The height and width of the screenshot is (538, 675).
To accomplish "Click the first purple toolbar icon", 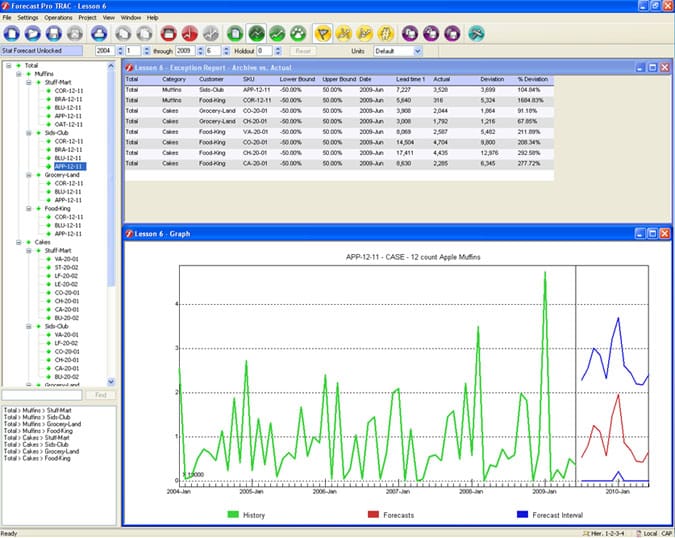I will tap(410, 34).
